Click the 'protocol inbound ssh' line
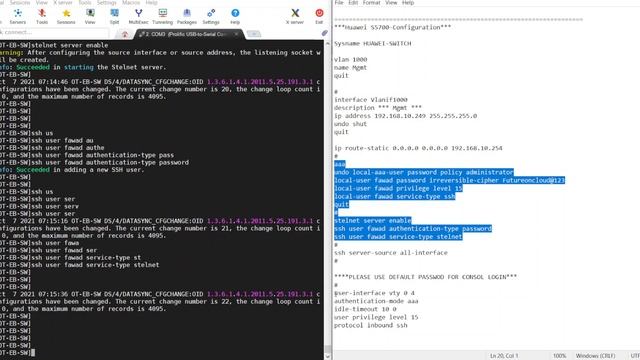 371,325
